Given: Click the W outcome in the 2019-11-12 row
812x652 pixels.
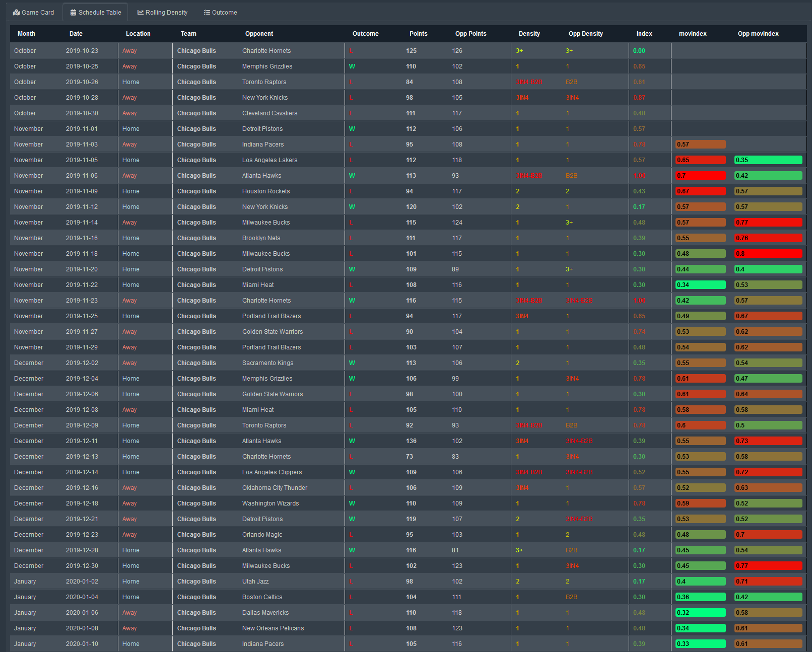Looking at the screenshot, I should [352, 207].
